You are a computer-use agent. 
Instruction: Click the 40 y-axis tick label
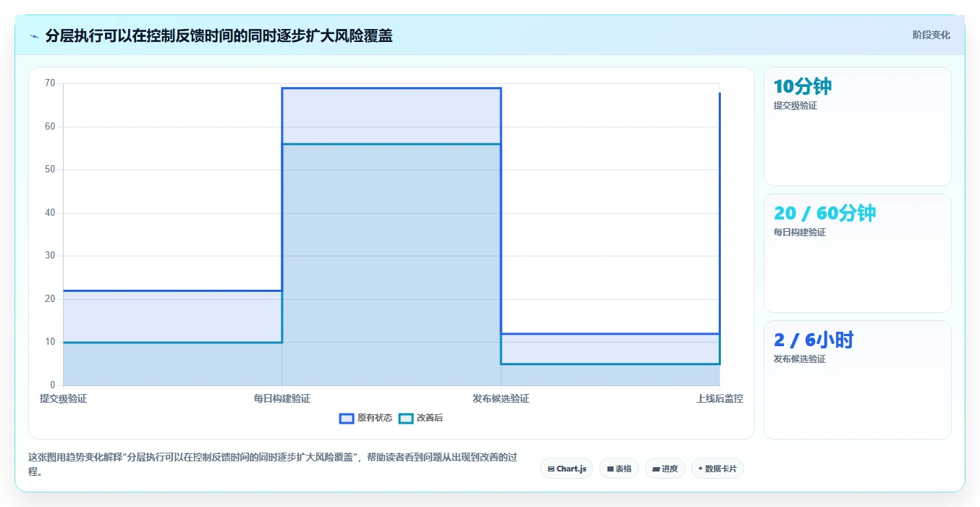click(50, 213)
